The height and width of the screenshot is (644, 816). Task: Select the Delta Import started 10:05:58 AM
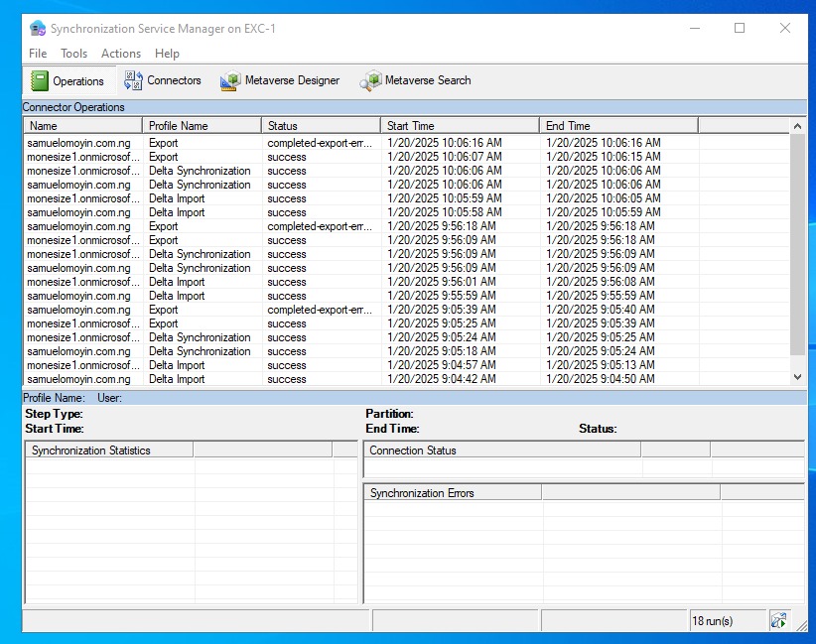[406, 212]
